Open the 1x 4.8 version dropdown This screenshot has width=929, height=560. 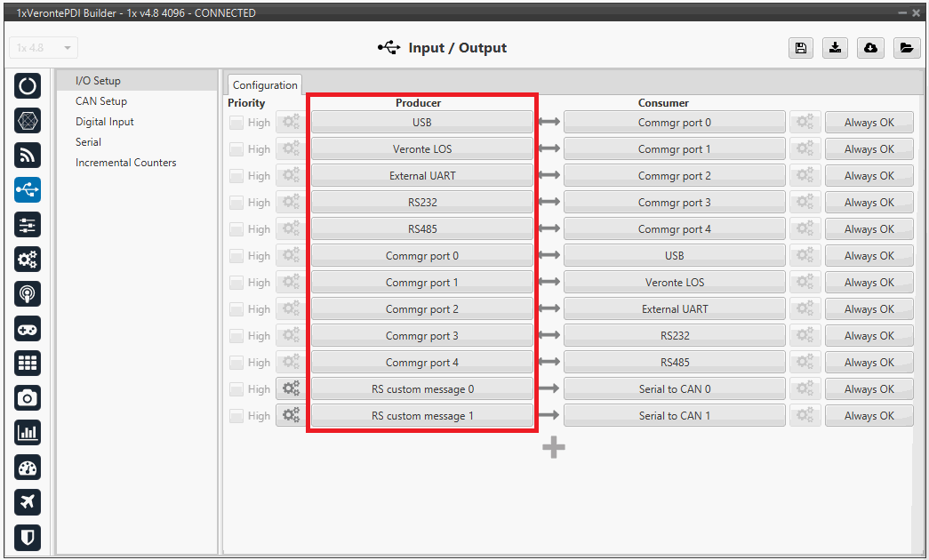click(x=44, y=48)
